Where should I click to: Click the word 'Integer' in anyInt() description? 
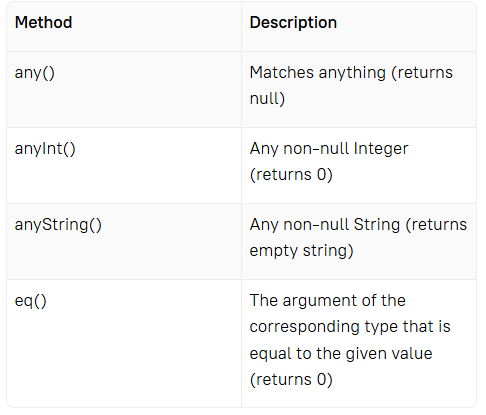point(381,149)
